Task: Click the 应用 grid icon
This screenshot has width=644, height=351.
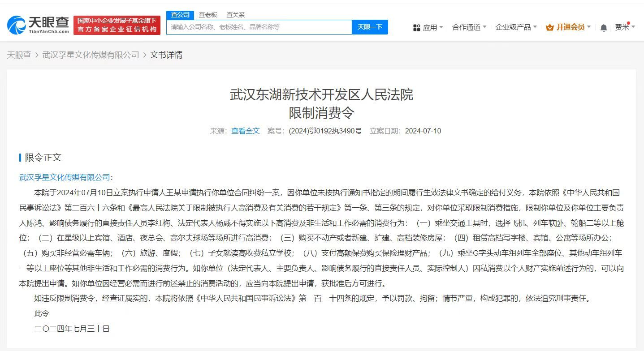Action: 416,28
